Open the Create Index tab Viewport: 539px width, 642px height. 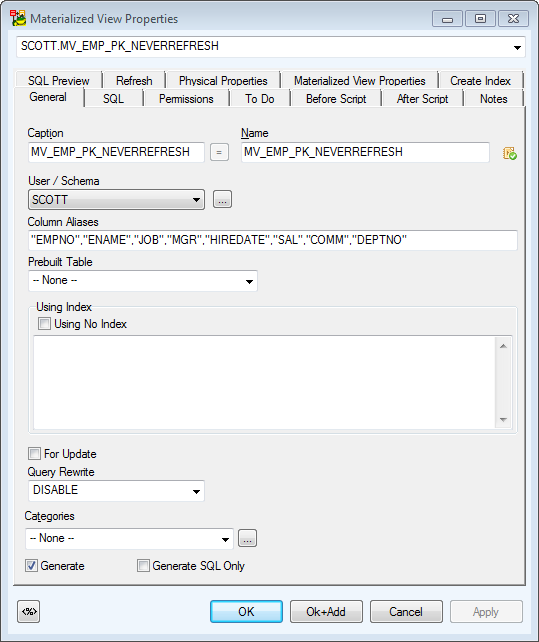coord(480,81)
